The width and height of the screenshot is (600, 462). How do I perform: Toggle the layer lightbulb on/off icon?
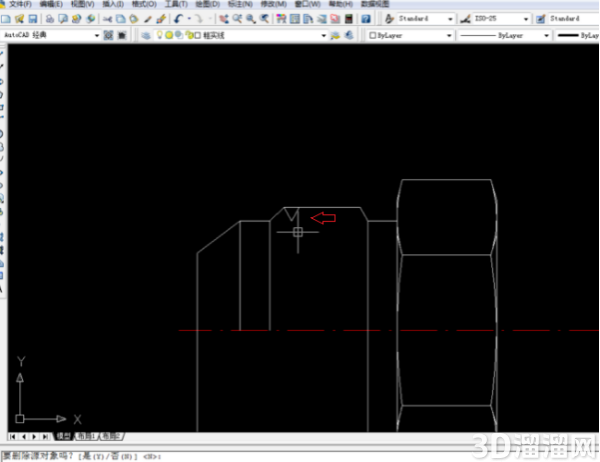click(160, 35)
